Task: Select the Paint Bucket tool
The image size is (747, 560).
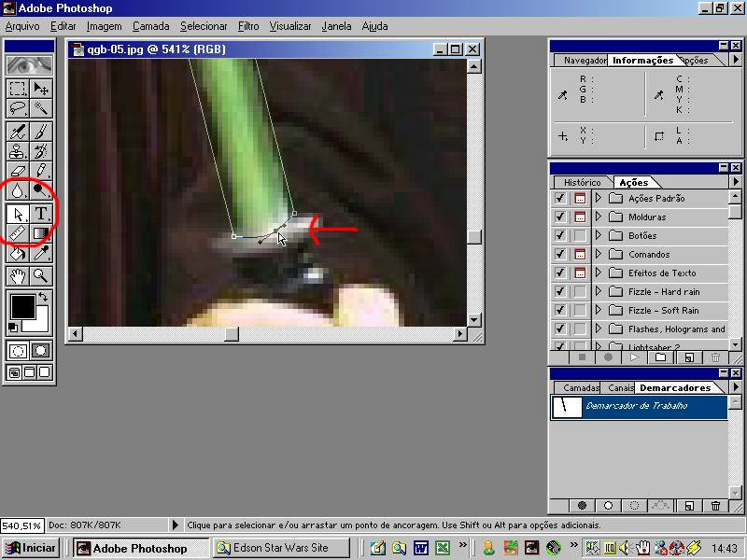Action: click(18, 253)
